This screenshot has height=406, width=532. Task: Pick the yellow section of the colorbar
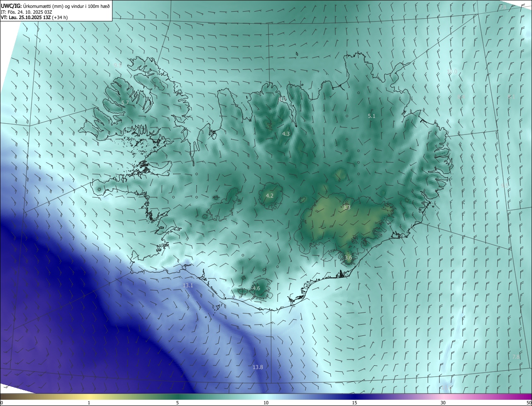(89, 396)
